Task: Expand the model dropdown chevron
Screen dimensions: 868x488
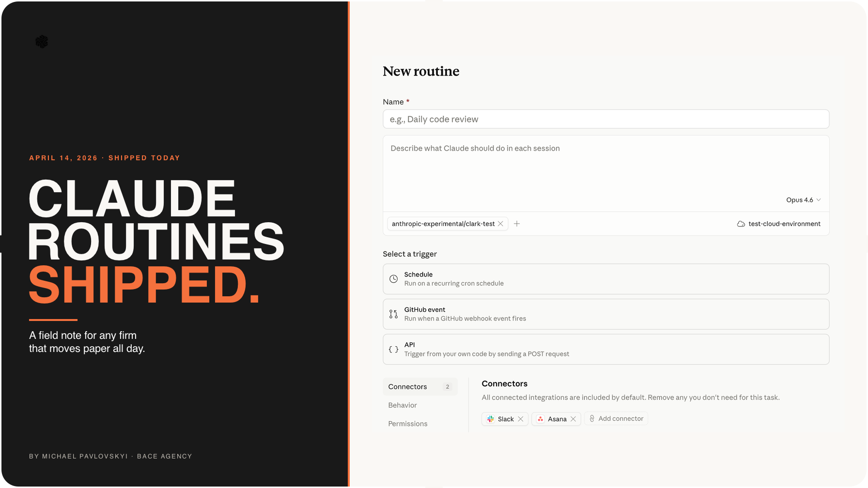Action: 819,199
